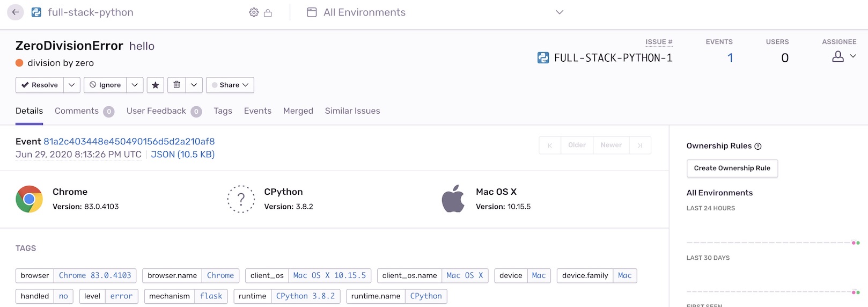Click the flask mechanism tag value
This screenshot has width=868, height=307.
point(211,296)
